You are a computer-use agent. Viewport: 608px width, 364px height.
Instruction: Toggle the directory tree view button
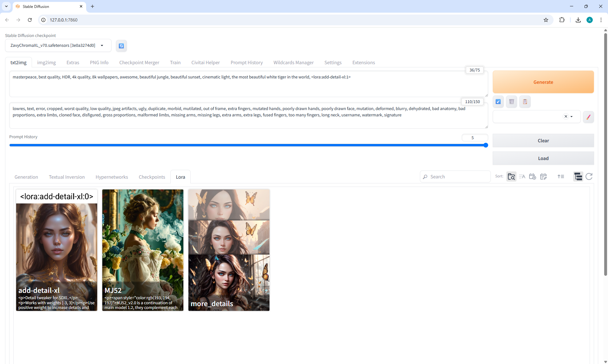coord(578,177)
